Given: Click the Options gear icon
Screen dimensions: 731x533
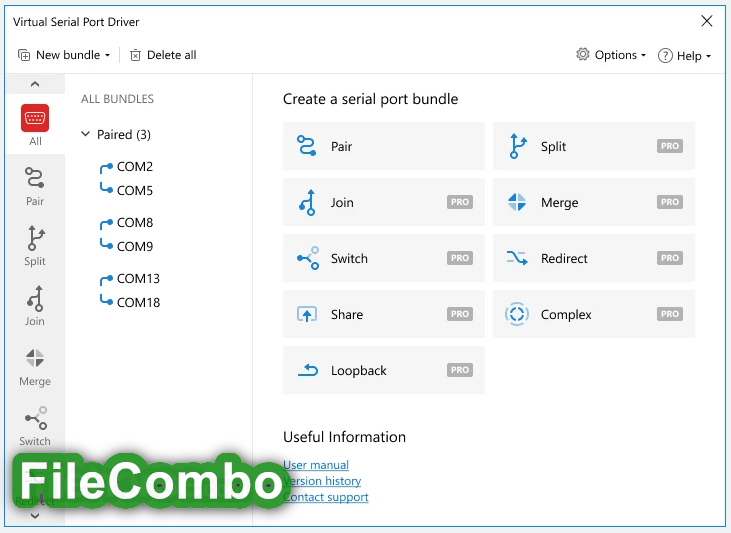Looking at the screenshot, I should [x=583, y=54].
